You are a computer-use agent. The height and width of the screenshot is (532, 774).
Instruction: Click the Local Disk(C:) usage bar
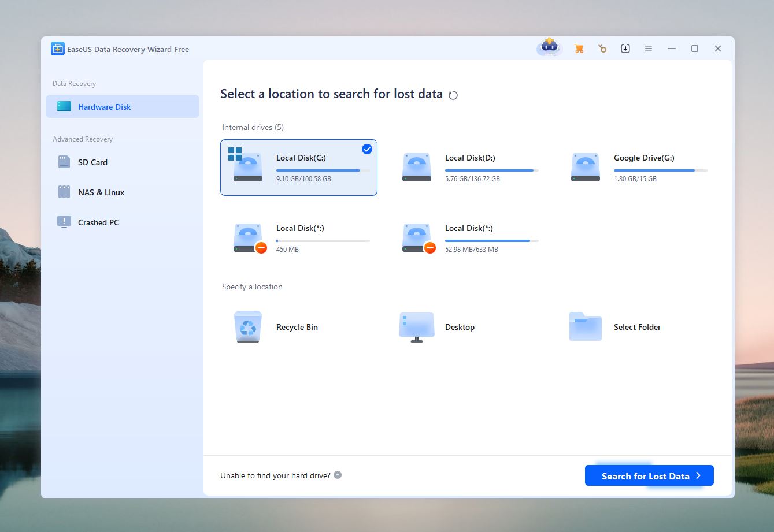(x=323, y=170)
